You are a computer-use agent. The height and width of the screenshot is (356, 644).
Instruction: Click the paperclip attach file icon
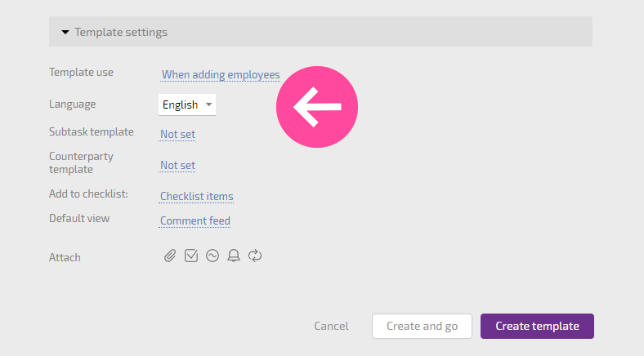point(170,256)
